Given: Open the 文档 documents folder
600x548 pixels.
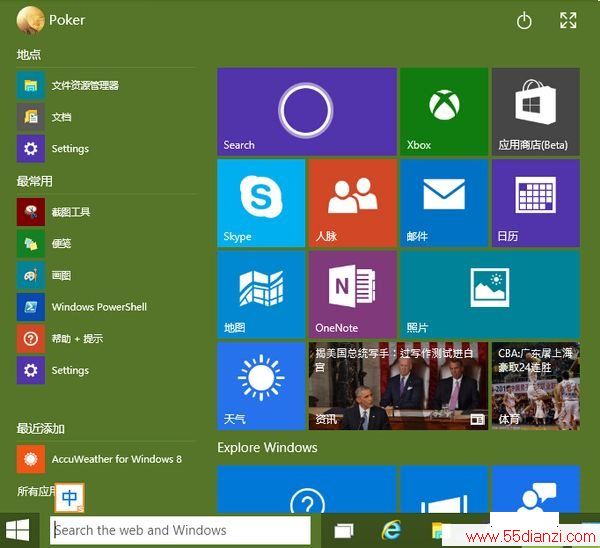Looking at the screenshot, I should tap(106, 117).
